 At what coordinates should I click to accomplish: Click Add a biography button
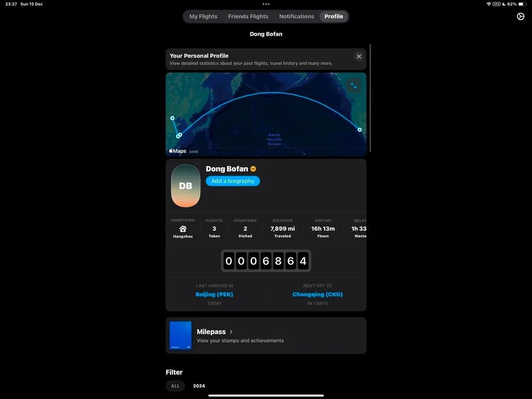(233, 181)
